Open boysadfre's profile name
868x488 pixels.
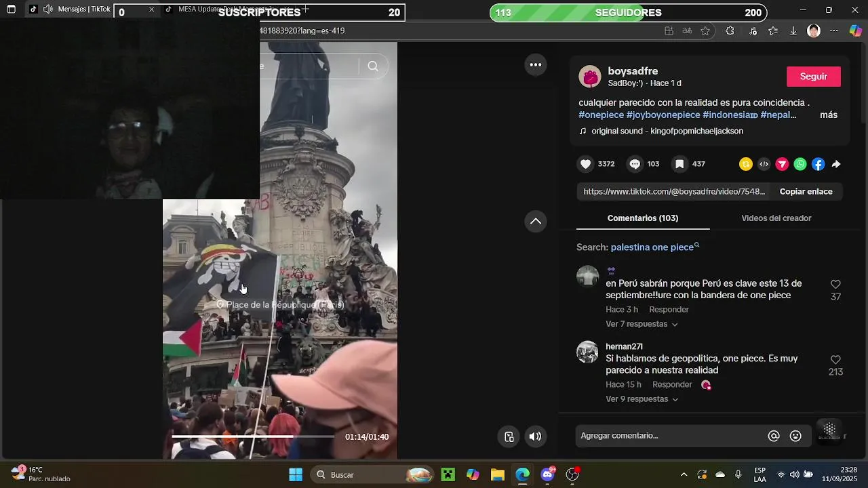coord(633,71)
